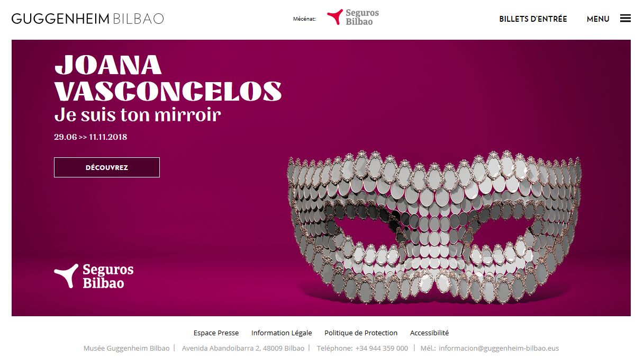Image resolution: width=644 pixels, height=357 pixels.
Task: Click the Découvrez button
Action: click(x=107, y=167)
